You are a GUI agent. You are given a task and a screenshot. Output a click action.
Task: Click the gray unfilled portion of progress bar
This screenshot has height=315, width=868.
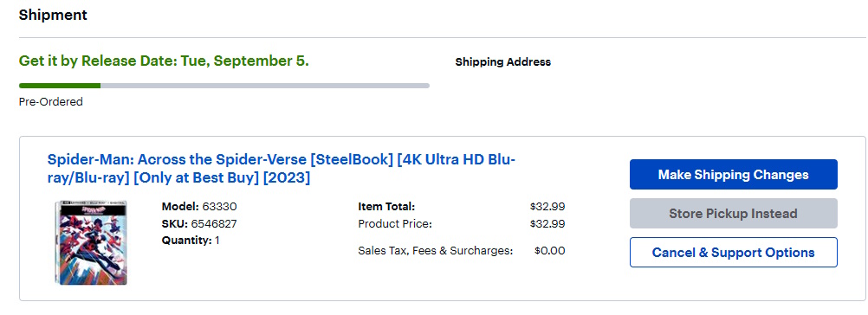click(265, 86)
